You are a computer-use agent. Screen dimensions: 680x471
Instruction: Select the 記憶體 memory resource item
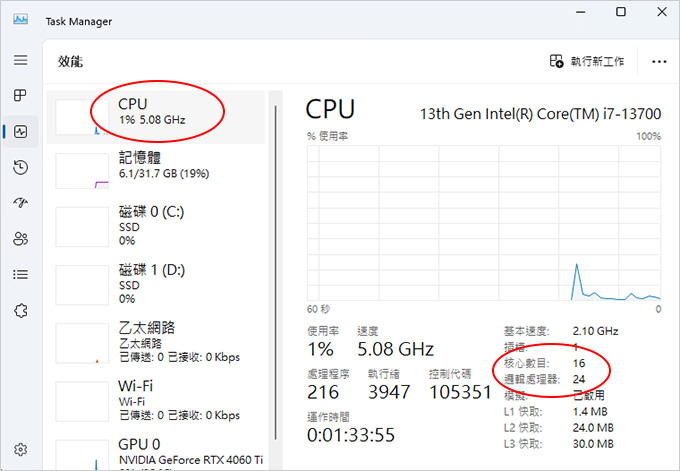[156, 170]
